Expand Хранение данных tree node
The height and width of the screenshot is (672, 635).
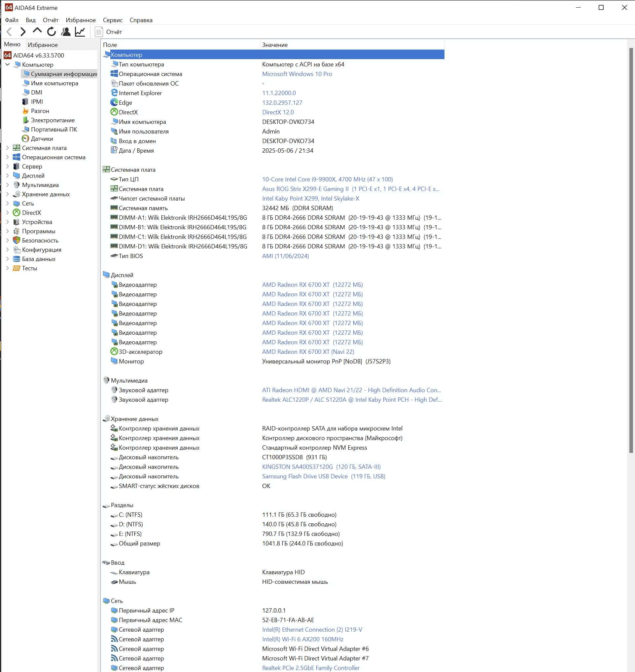pyautogui.click(x=8, y=194)
